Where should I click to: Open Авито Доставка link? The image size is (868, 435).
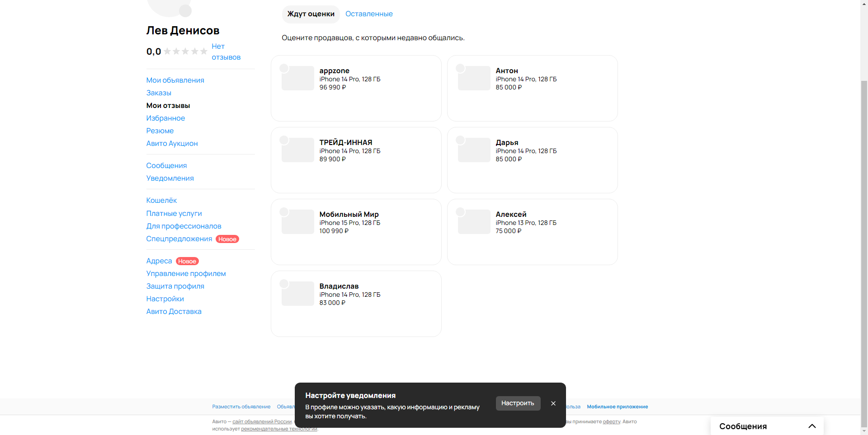pos(174,311)
